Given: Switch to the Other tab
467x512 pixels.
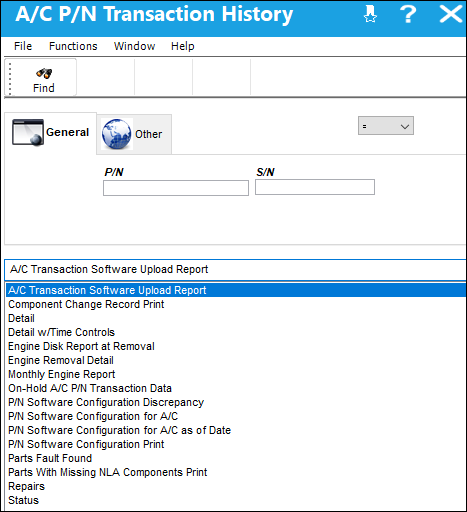Looking at the screenshot, I should click(134, 134).
